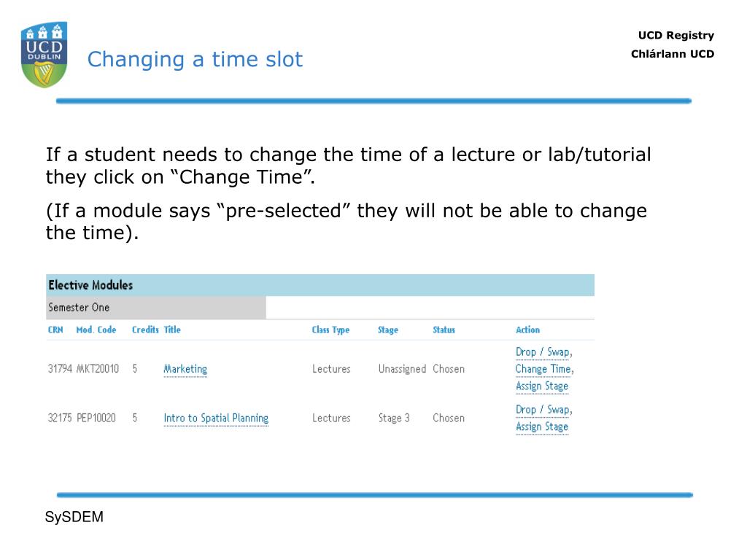The image size is (747, 560).
Task: Click the UCD Dublin crest logo
Action: coord(44,55)
